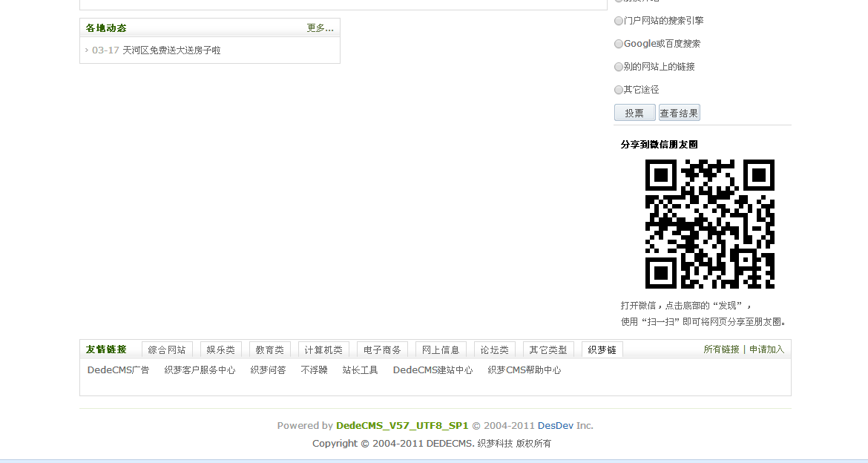Show the 织梦链 links tab
Screen dimensions: 868x463
pyautogui.click(x=602, y=350)
